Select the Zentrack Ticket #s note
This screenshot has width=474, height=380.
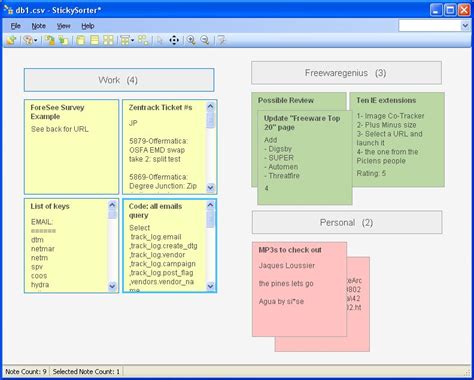tap(170, 147)
